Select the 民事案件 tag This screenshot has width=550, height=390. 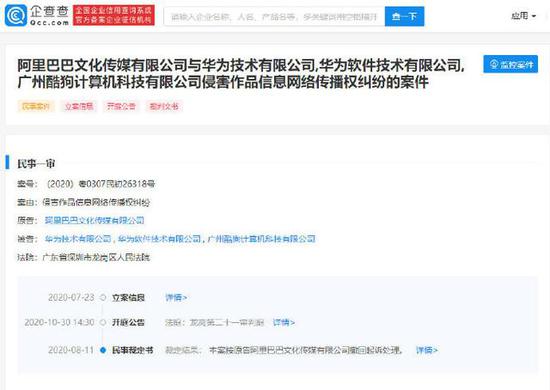pyautogui.click(x=36, y=106)
